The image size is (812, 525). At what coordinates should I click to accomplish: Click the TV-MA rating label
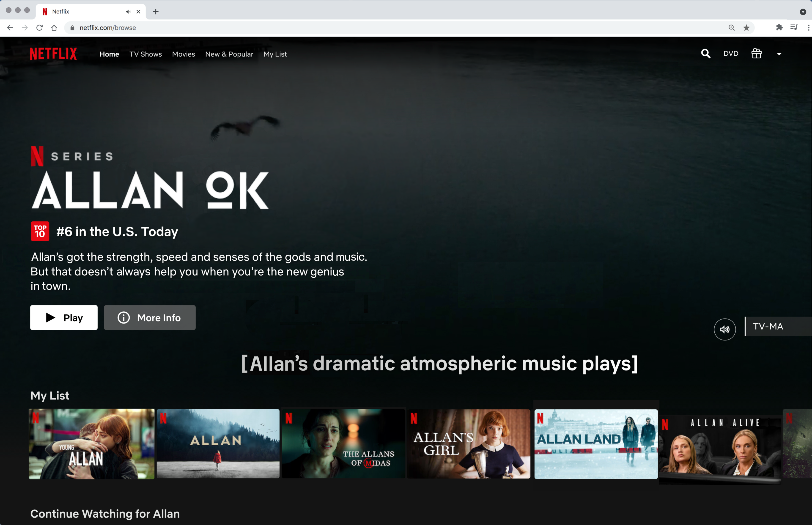coord(768,326)
